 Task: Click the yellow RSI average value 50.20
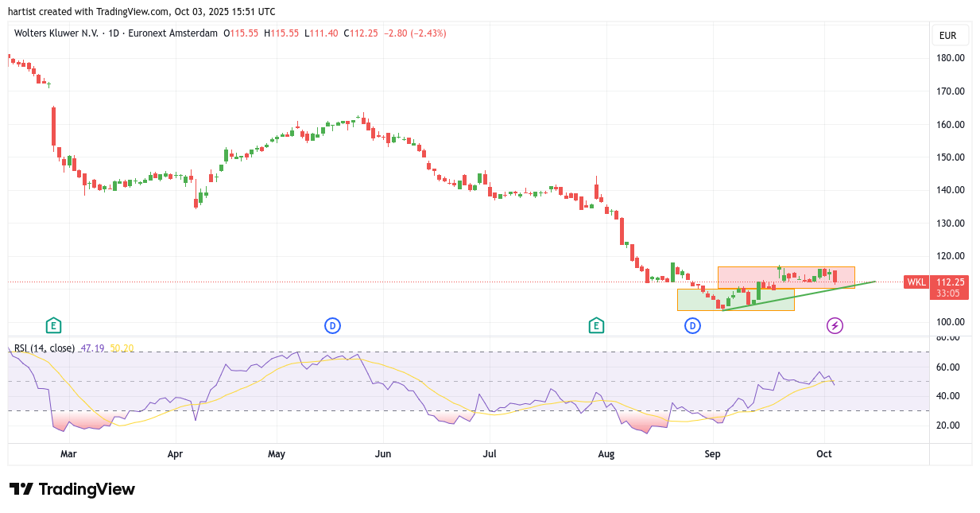pyautogui.click(x=122, y=348)
